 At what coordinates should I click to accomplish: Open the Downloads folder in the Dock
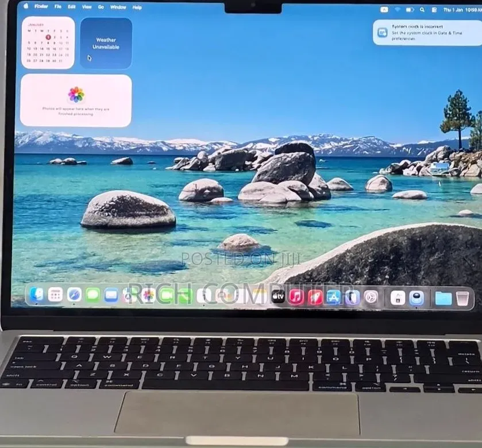click(444, 298)
